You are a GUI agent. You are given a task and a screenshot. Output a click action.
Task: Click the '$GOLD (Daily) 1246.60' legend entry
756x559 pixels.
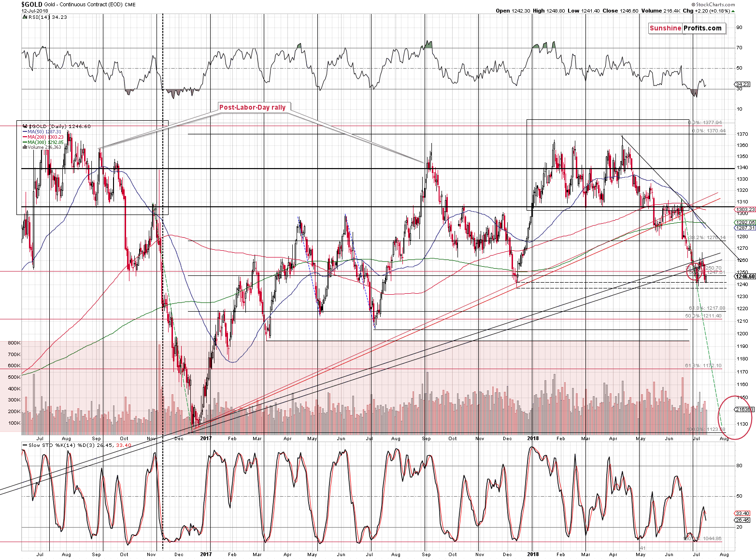click(59, 126)
